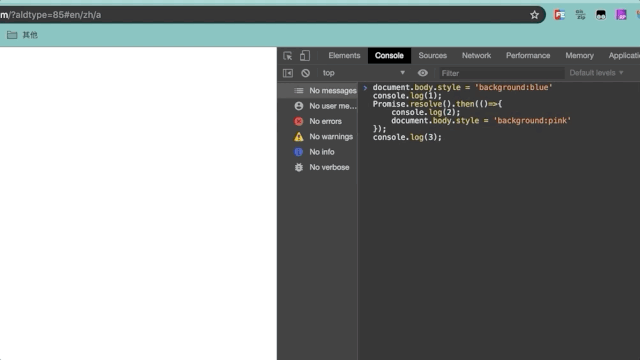Create live expression using eye icon
Viewport: 640px width, 360px height.
(x=423, y=73)
